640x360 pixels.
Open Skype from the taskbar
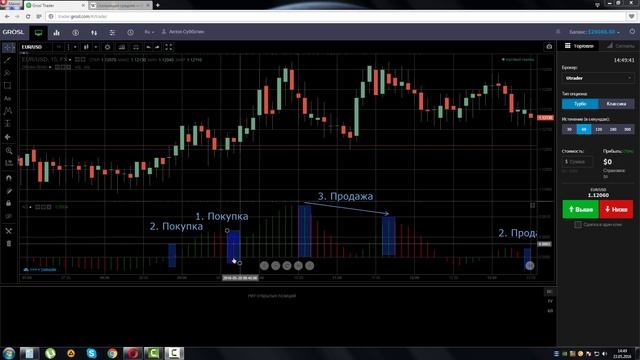(91, 353)
